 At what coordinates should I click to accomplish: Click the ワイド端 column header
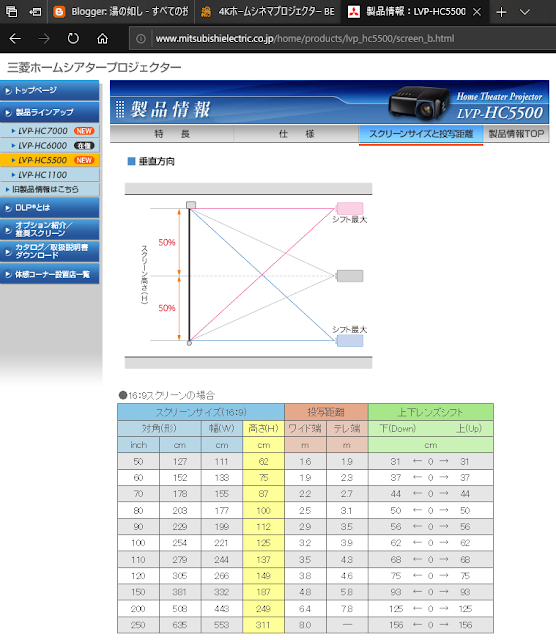pyautogui.click(x=305, y=429)
